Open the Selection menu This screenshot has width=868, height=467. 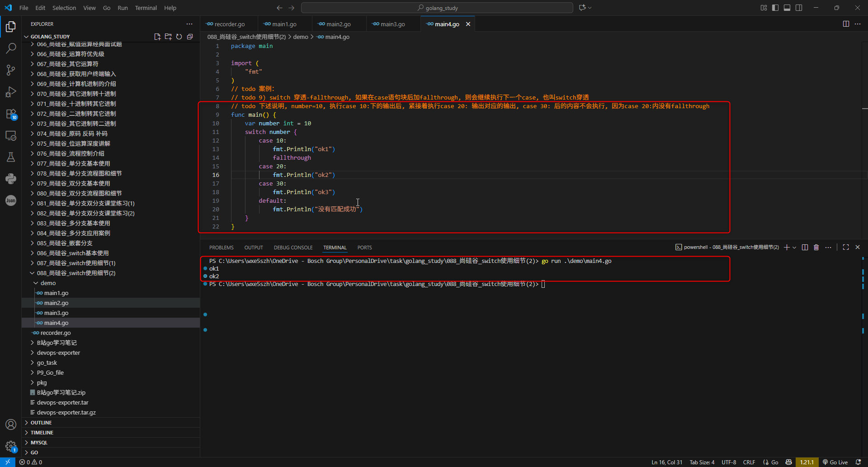(x=64, y=8)
